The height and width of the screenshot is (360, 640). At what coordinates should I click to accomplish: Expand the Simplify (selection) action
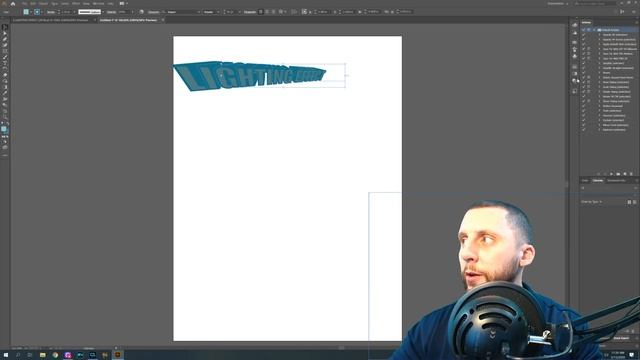(600, 63)
